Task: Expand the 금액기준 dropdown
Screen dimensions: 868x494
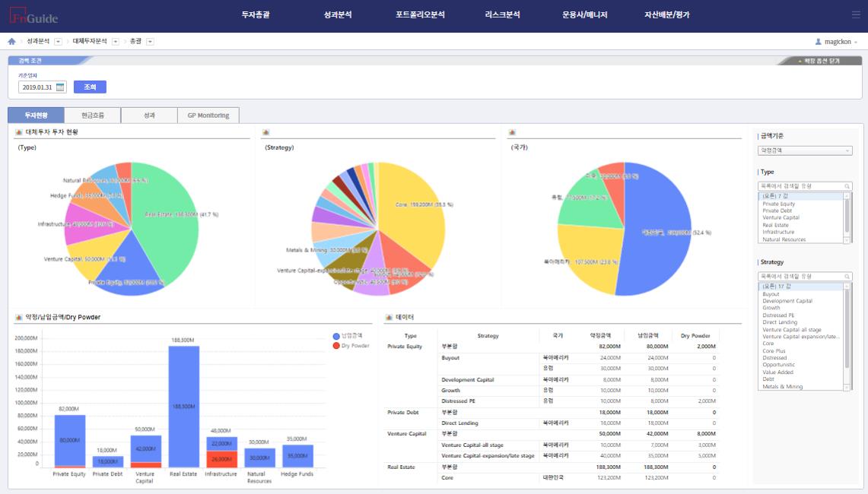Action: [x=805, y=150]
